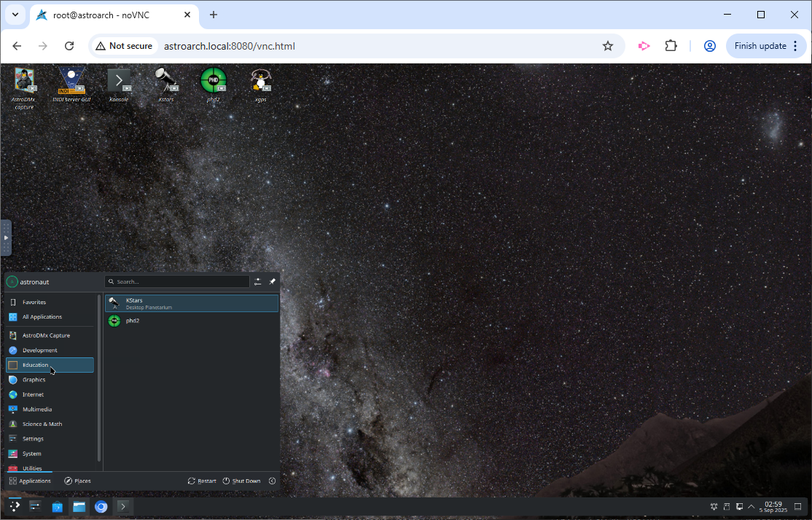Switch to the Places tab

(77, 481)
